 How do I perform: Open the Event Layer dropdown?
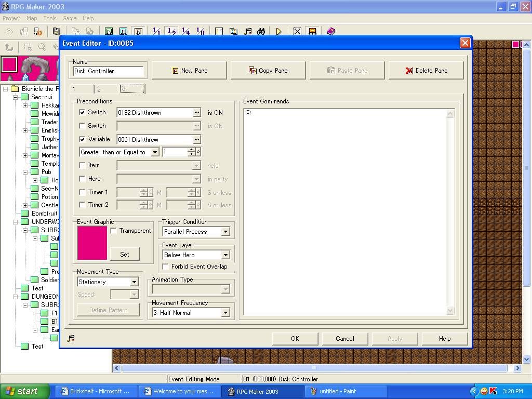click(225, 255)
